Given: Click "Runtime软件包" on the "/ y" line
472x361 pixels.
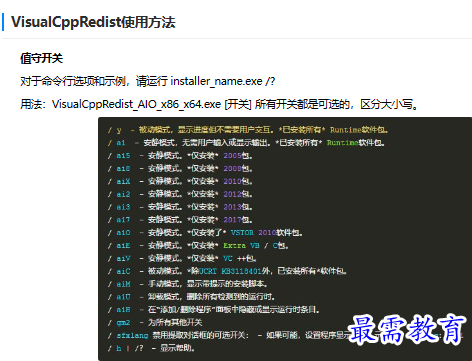Looking at the screenshot, I should point(359,130).
